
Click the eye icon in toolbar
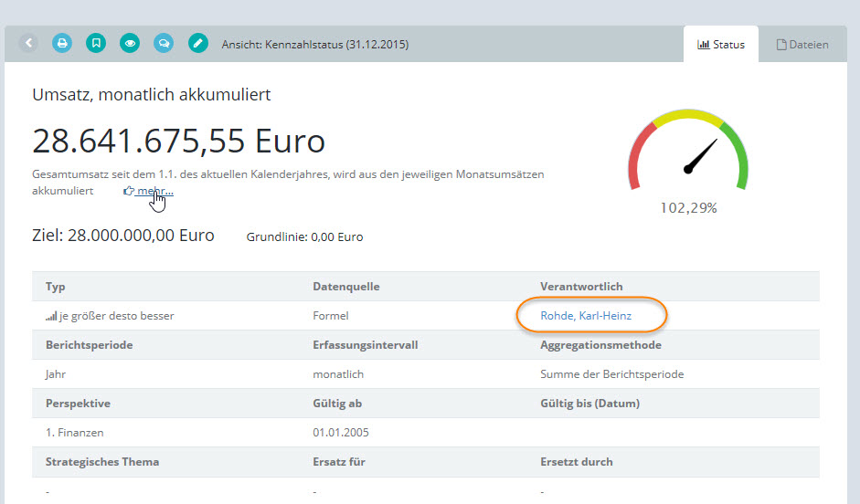[x=130, y=43]
